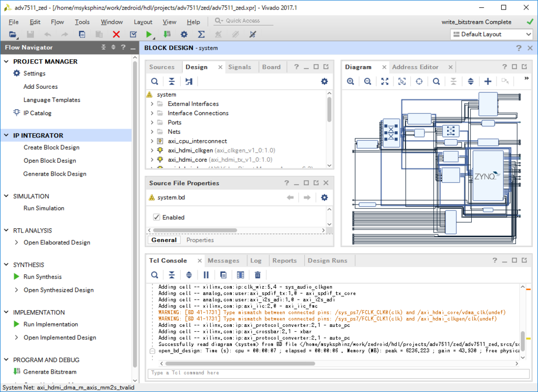Screen dimensions: 538x392
Task: Click the Save toolbar icon
Action: coord(30,34)
